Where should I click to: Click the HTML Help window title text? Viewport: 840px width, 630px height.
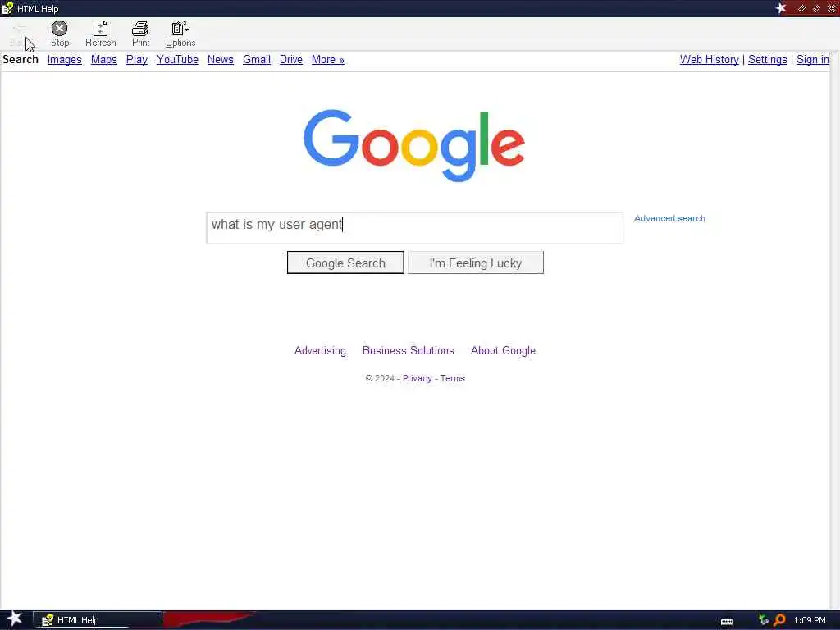(38, 8)
